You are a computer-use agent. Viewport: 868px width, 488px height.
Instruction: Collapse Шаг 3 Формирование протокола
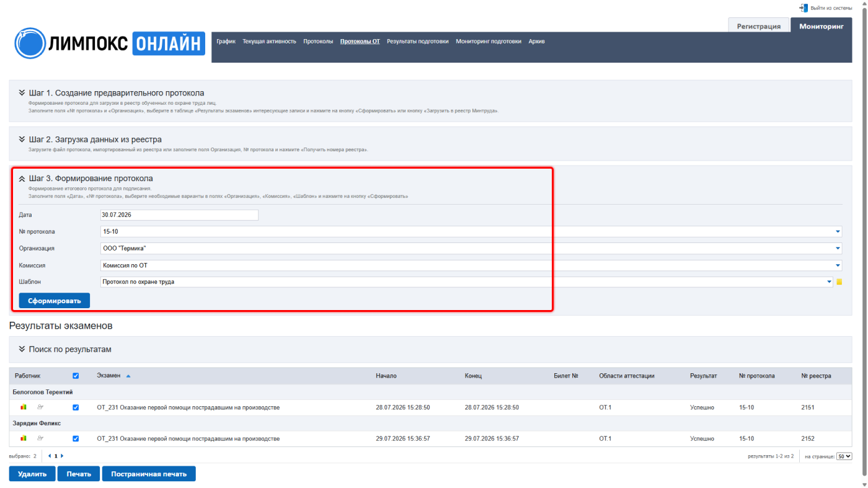click(x=22, y=179)
